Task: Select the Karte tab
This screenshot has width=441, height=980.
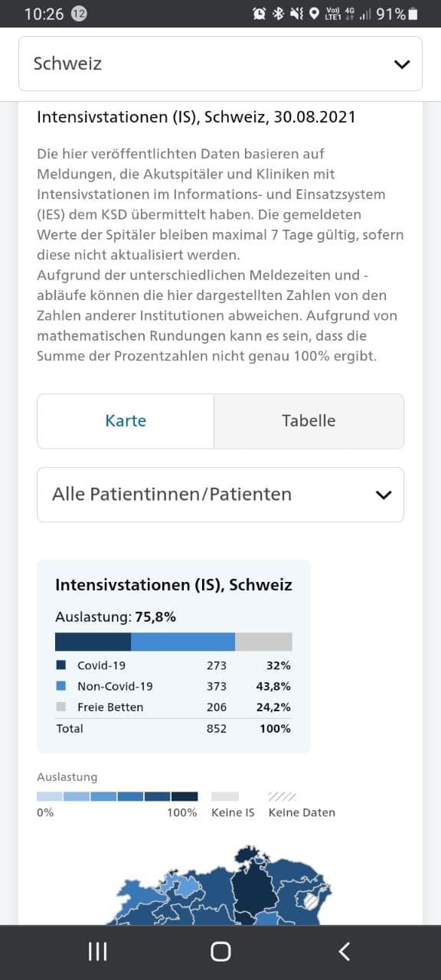Action: coord(126,420)
